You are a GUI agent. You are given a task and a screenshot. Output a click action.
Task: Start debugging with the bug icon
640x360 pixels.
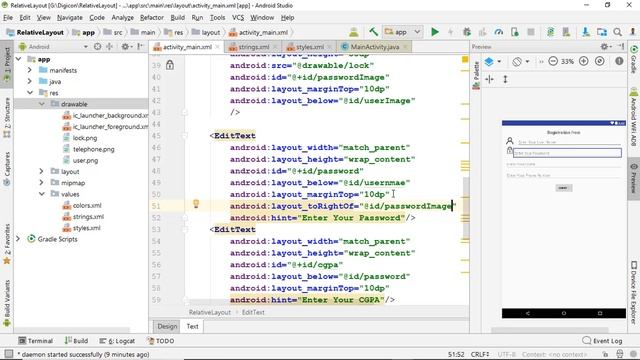[x=467, y=32]
